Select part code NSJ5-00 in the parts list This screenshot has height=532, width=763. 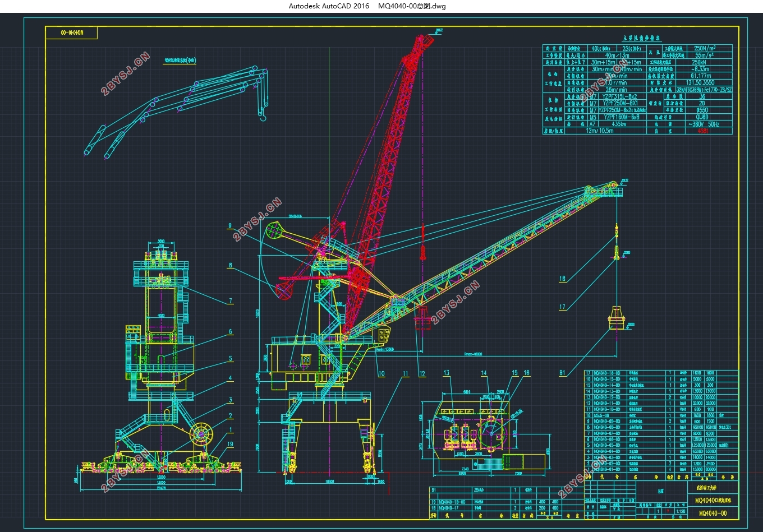601,415
